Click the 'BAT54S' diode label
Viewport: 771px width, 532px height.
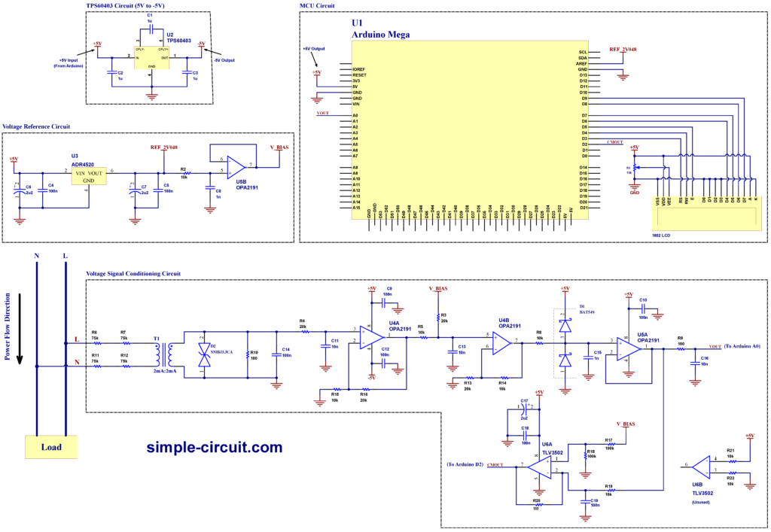587,312
